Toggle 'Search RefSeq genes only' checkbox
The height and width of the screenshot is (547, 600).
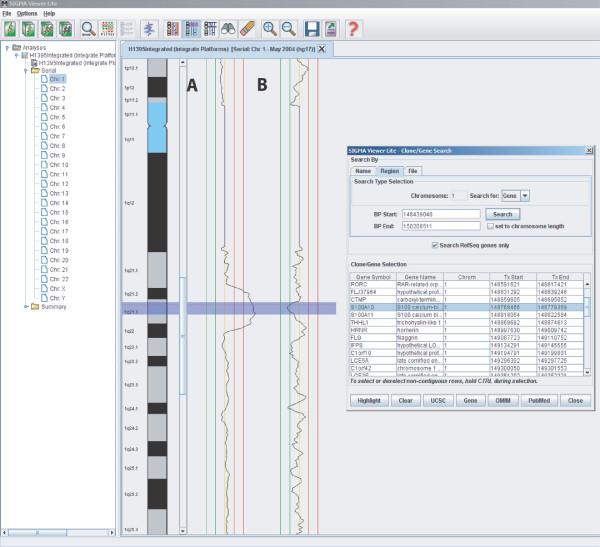(435, 245)
